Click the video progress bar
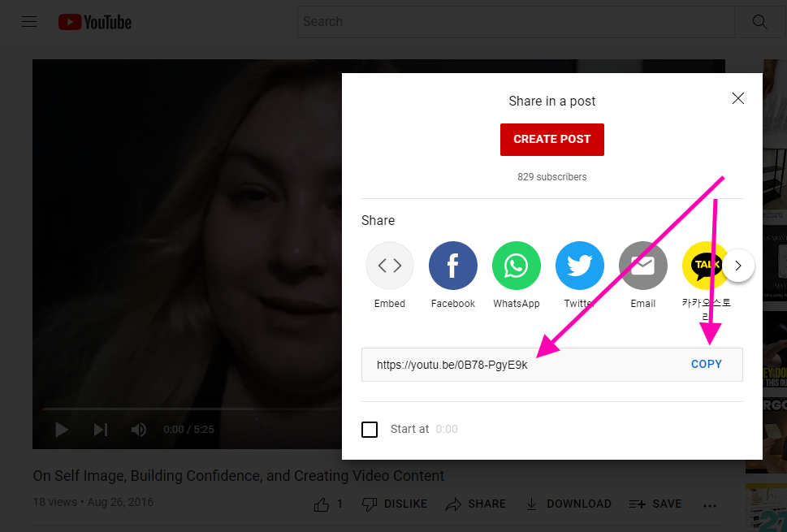Viewport: 787px width, 532px height. 244,408
